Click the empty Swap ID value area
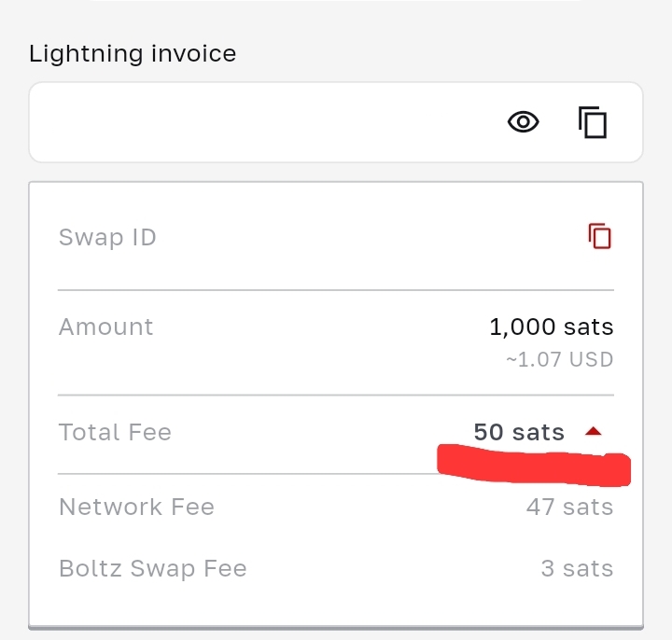This screenshot has height=640, width=672. 373,237
